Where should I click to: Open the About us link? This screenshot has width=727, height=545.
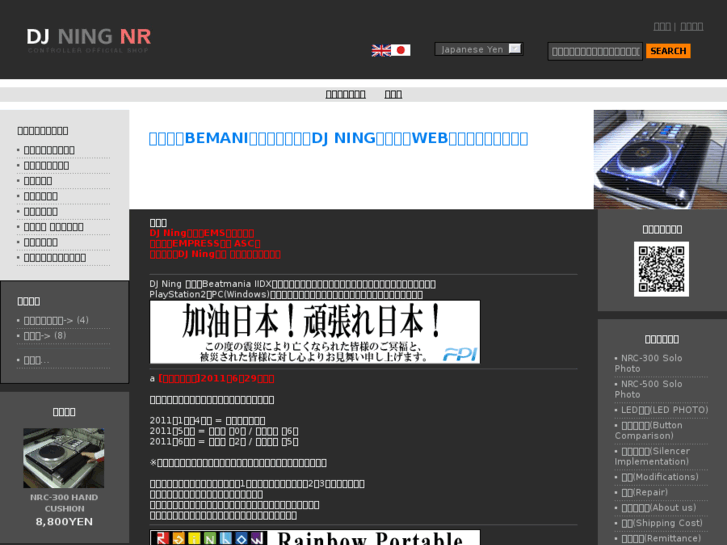(x=658, y=508)
